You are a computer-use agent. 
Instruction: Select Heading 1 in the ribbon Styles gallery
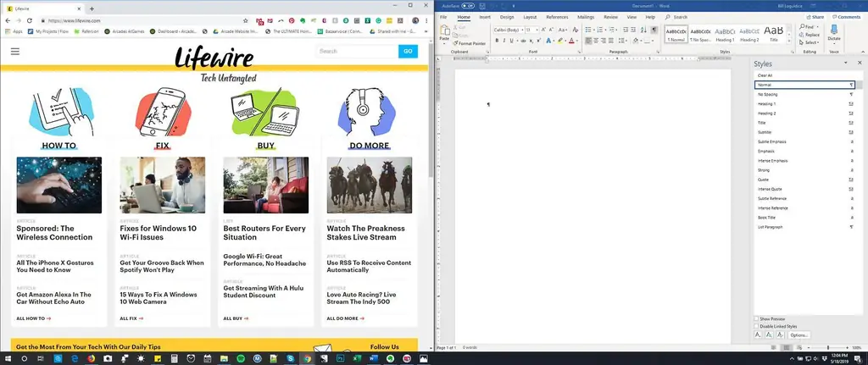tap(726, 34)
